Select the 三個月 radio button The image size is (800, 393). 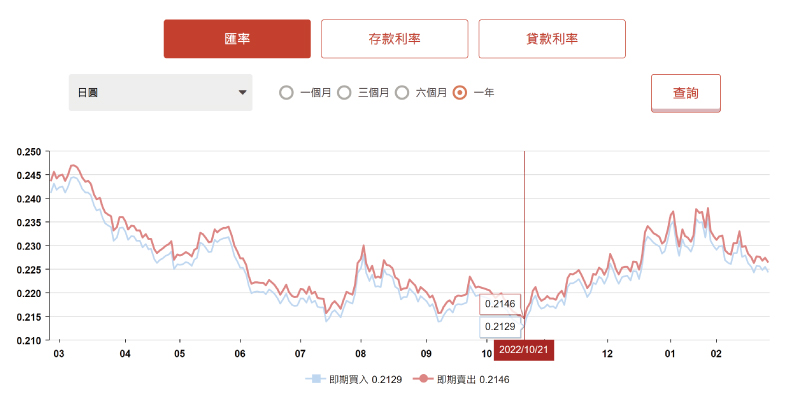(x=345, y=93)
